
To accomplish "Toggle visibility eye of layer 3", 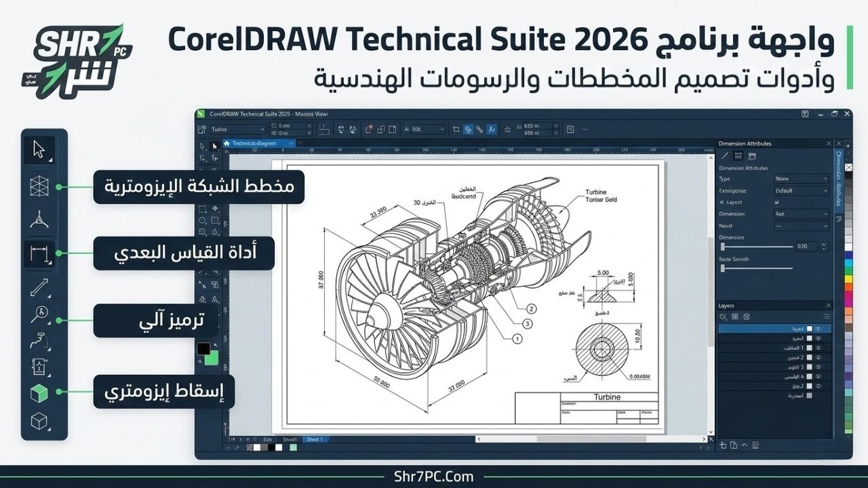I will click(x=818, y=366).
